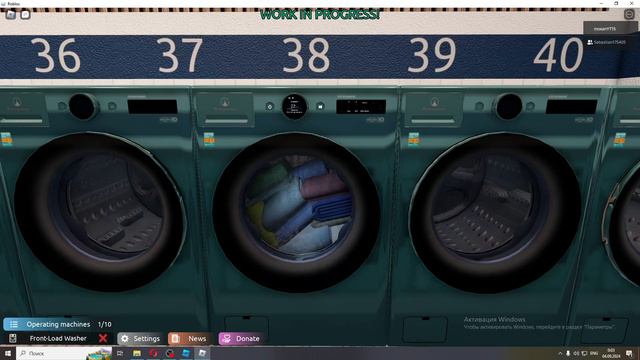Turn the program dial on machine 37
This screenshot has height=360, width=640.
tap(83, 107)
